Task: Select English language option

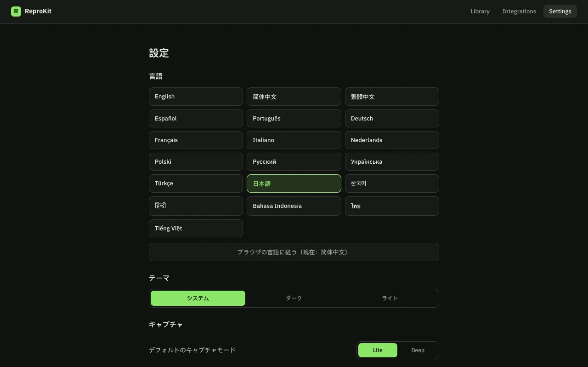Action: (x=196, y=97)
